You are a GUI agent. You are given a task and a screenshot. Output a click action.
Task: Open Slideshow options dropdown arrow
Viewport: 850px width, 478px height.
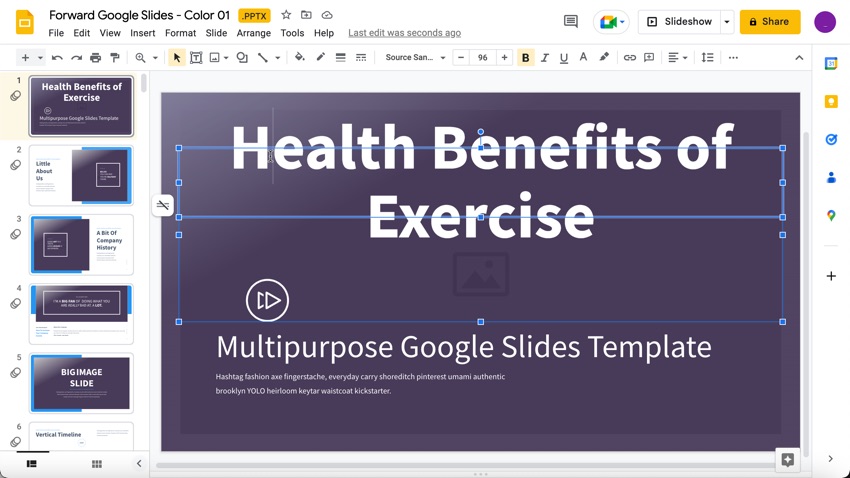pyautogui.click(x=727, y=22)
